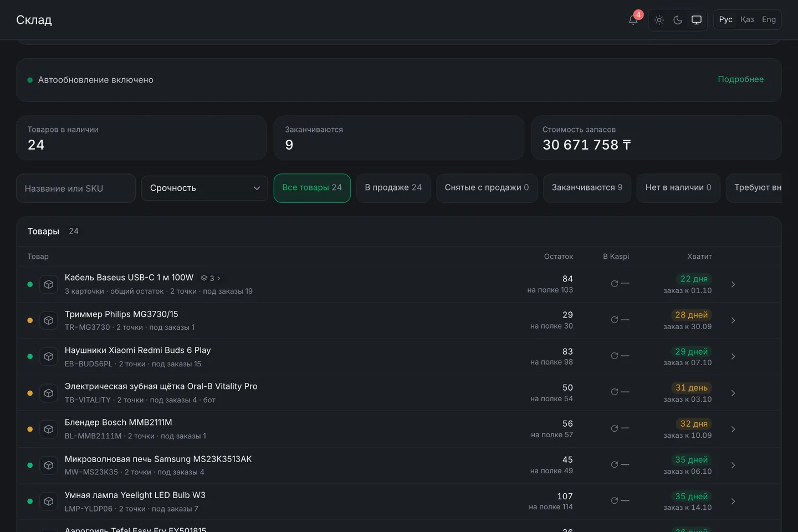Viewport: 798px width, 532px height.
Task: Open the Срочность sort dropdown
Action: point(204,188)
